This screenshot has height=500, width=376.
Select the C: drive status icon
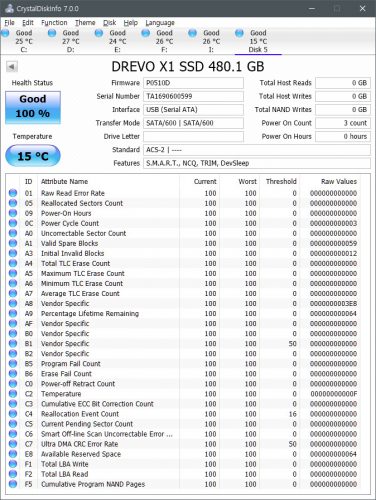click(5, 33)
